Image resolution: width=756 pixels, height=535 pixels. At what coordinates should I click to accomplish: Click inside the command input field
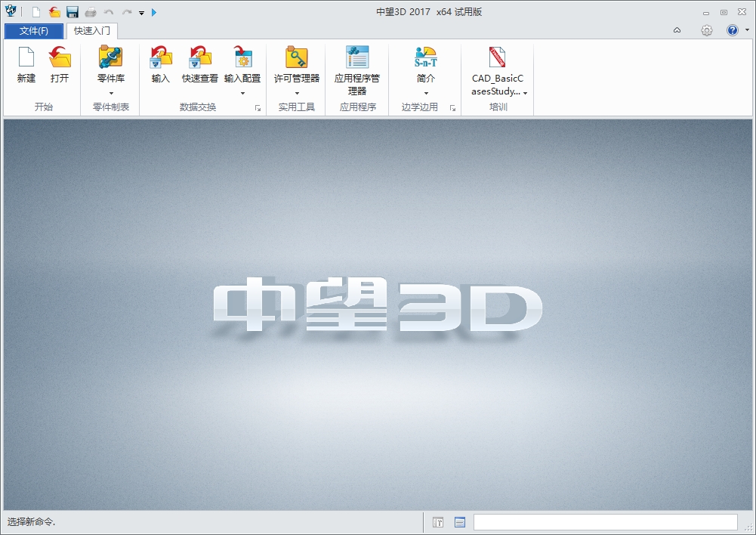(604, 521)
